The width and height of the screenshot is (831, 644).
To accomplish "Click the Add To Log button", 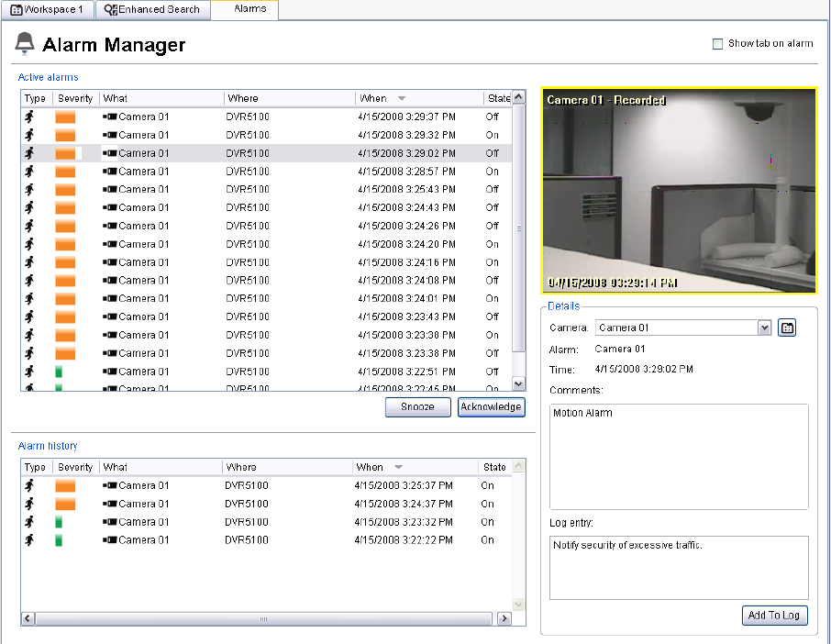I will tap(774, 616).
